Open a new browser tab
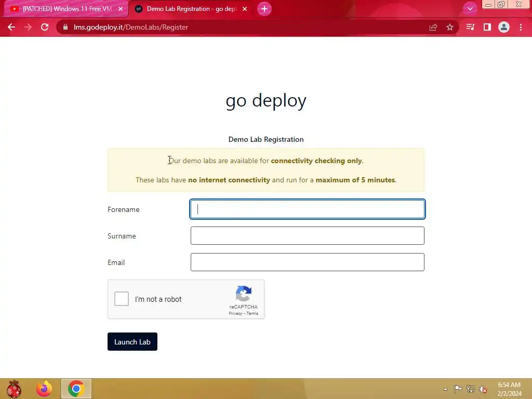The image size is (532, 399). tap(264, 9)
